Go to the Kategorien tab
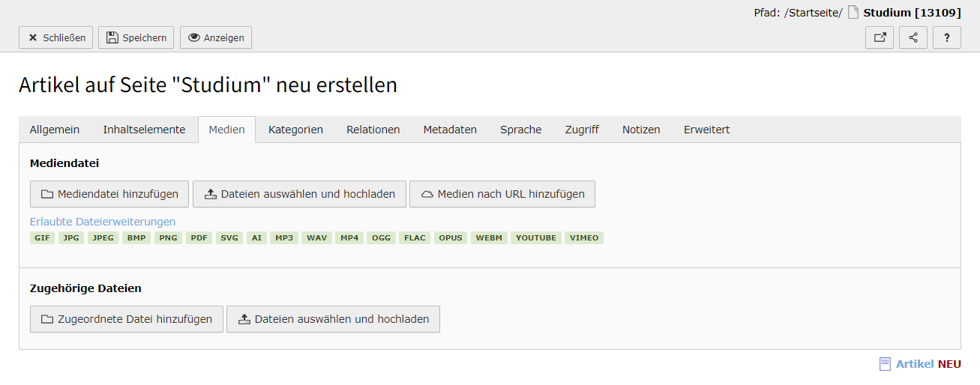The image size is (980, 385). coord(295,130)
